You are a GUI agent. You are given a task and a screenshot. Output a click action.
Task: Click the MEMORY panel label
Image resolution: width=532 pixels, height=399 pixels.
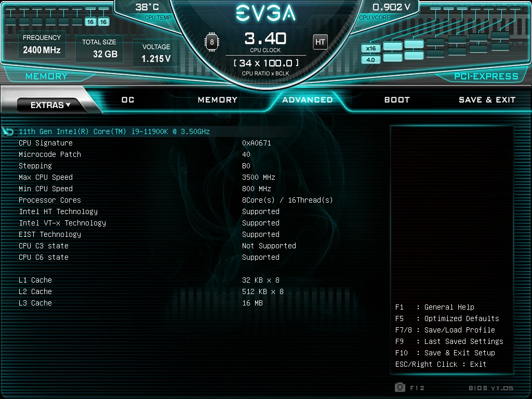(46, 76)
